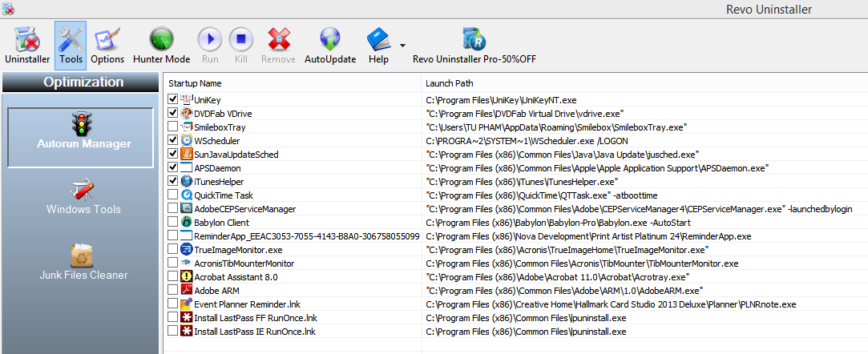Image resolution: width=868 pixels, height=354 pixels.
Task: Enable the ReminderApp_EEAC3053 checkbox
Action: click(172, 236)
